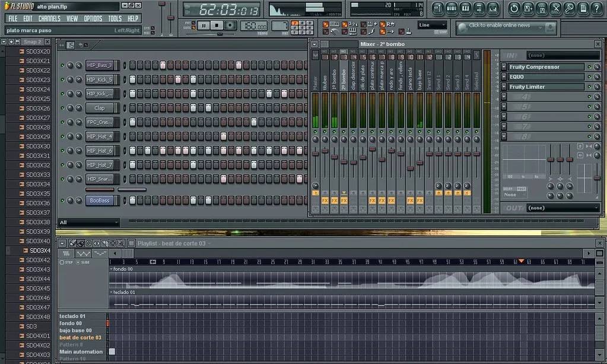Viewport: 607px width, 364px height.
Task: Click the question mark help icon
Action: (x=597, y=8)
